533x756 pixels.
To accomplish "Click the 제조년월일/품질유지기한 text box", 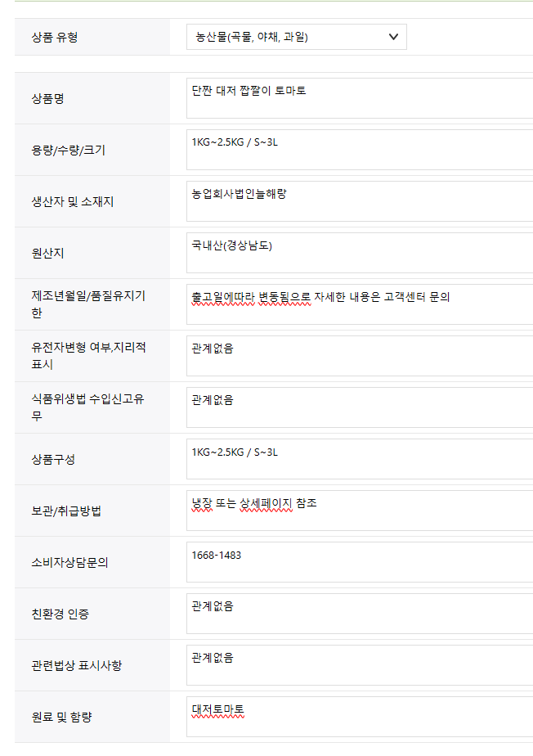I will point(360,304).
